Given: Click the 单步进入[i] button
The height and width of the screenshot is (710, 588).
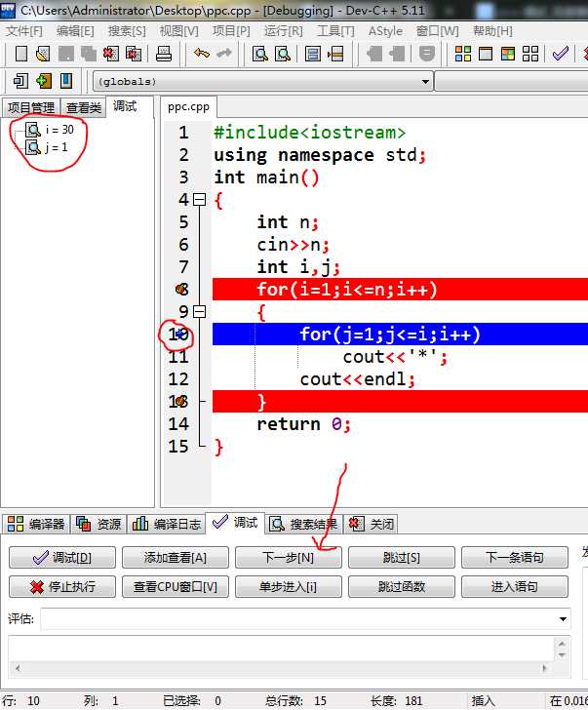Looking at the screenshot, I should click(289, 587).
